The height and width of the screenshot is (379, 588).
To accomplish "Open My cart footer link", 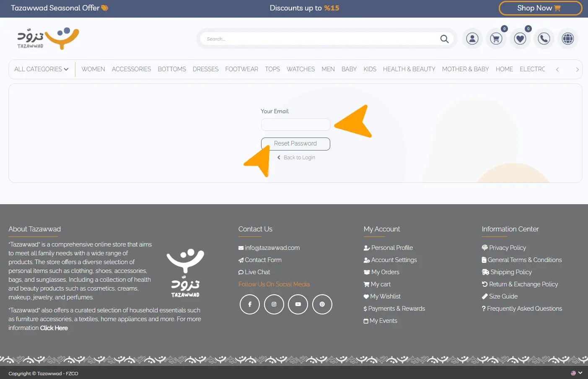I will (x=377, y=284).
